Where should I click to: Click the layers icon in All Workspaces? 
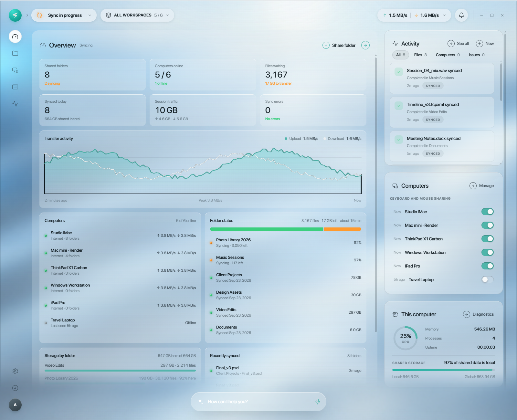109,15
